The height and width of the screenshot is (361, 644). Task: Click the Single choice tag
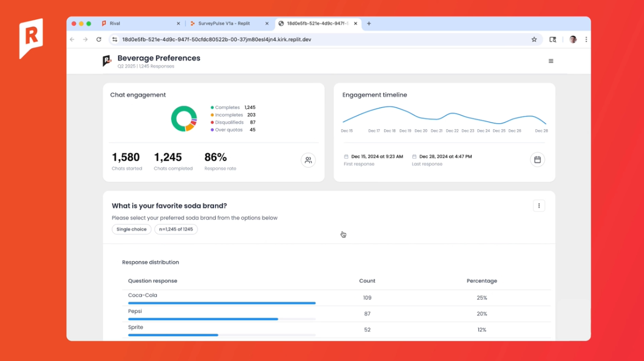click(x=131, y=230)
